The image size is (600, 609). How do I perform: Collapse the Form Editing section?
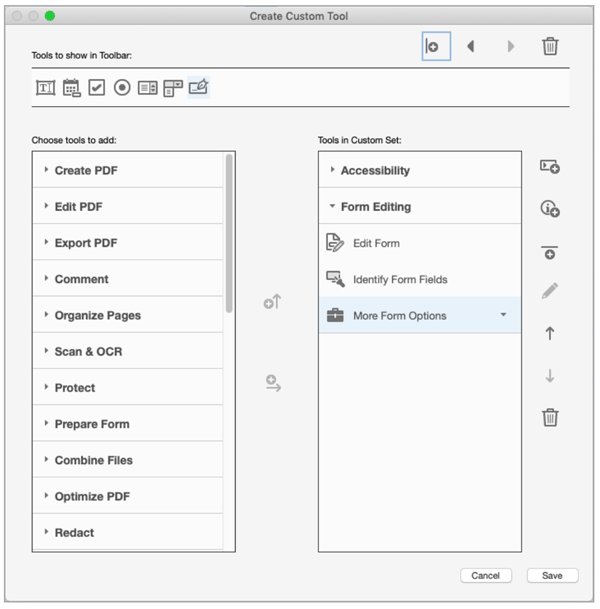click(x=332, y=206)
